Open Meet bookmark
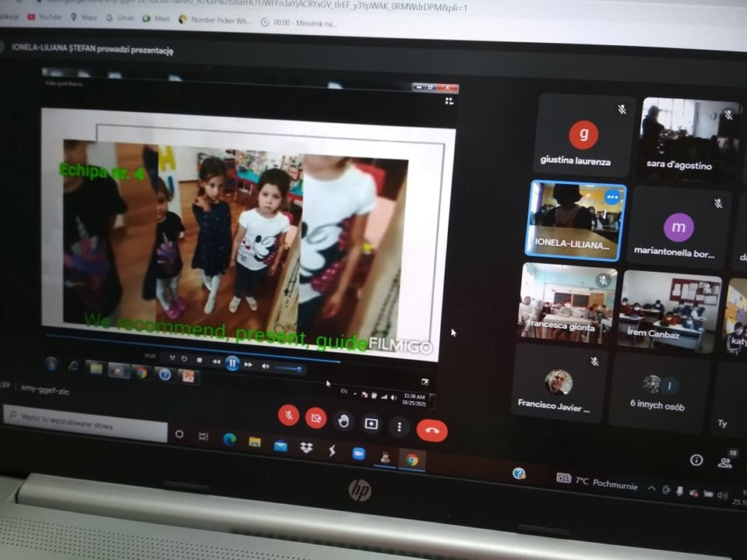Viewport: 747px width, 560px height. point(156,19)
